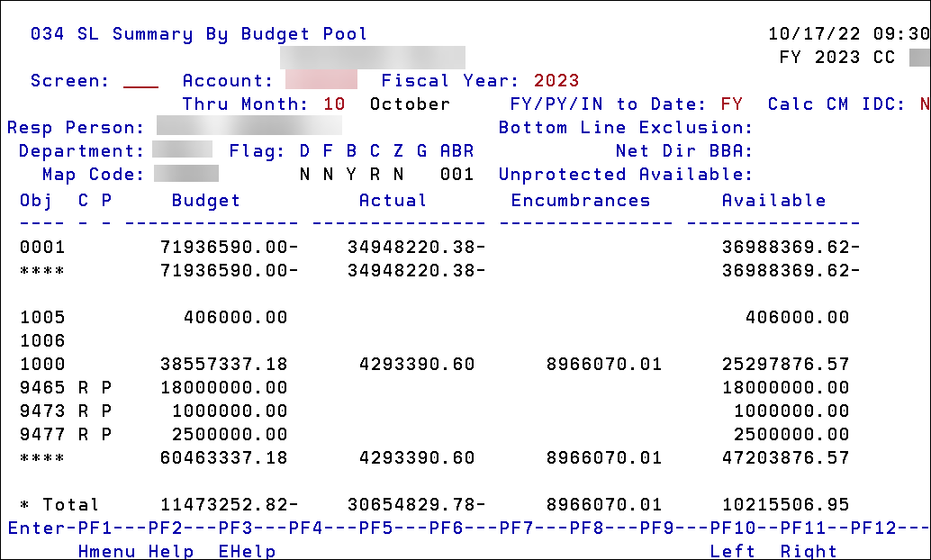The height and width of the screenshot is (560, 931).
Task: Click the Fiscal Year value 2023
Action: [x=556, y=80]
